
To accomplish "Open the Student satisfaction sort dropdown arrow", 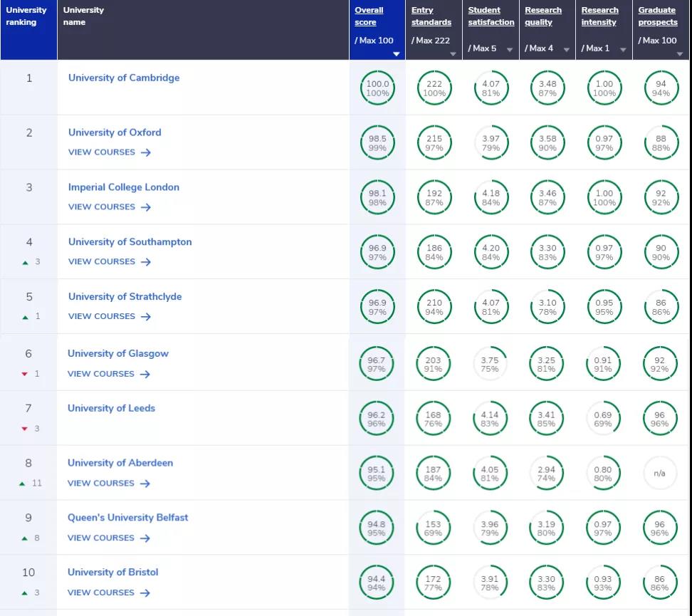I will pos(510,50).
